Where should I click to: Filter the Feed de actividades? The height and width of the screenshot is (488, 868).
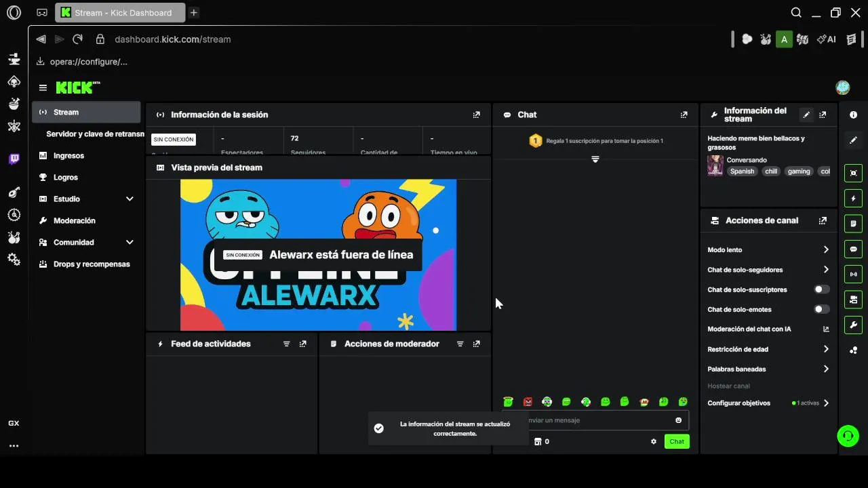[286, 344]
